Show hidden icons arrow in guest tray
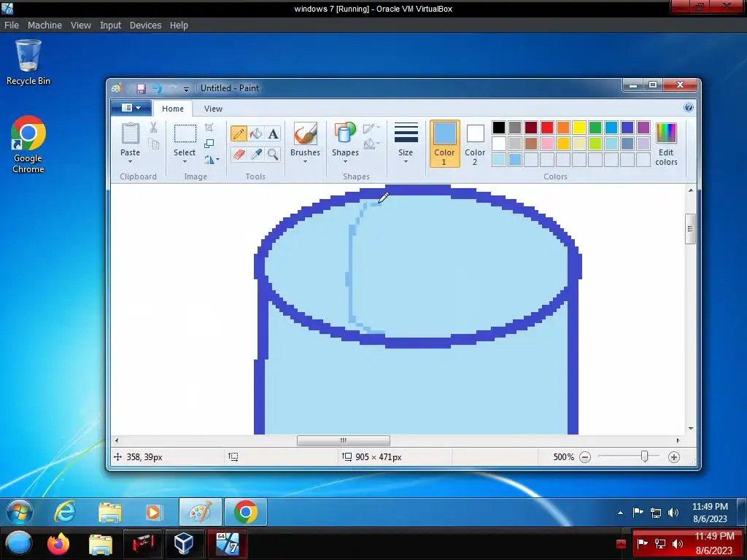The image size is (747, 560). tap(620, 513)
